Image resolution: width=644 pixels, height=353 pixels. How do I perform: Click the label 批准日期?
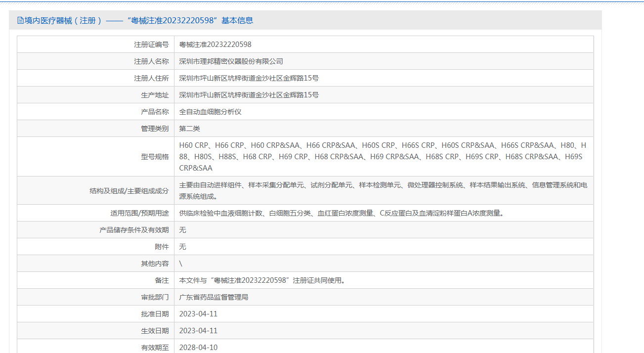(x=155, y=314)
